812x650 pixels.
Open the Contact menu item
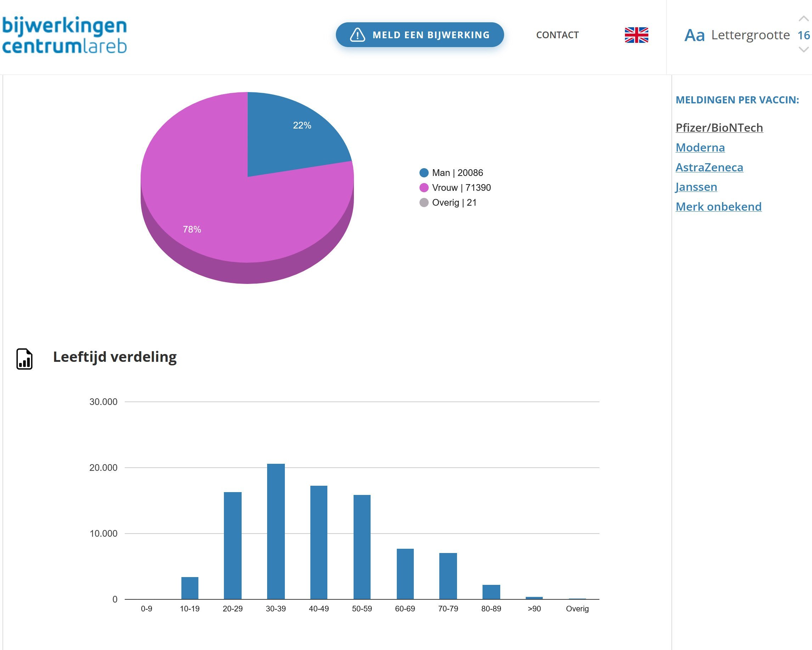557,35
